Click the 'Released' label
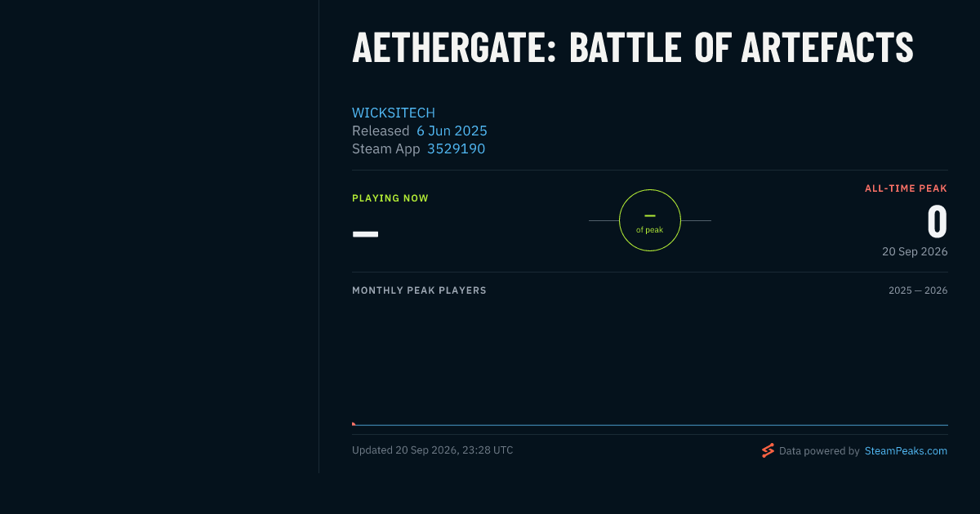This screenshot has width=980, height=514. (x=381, y=131)
